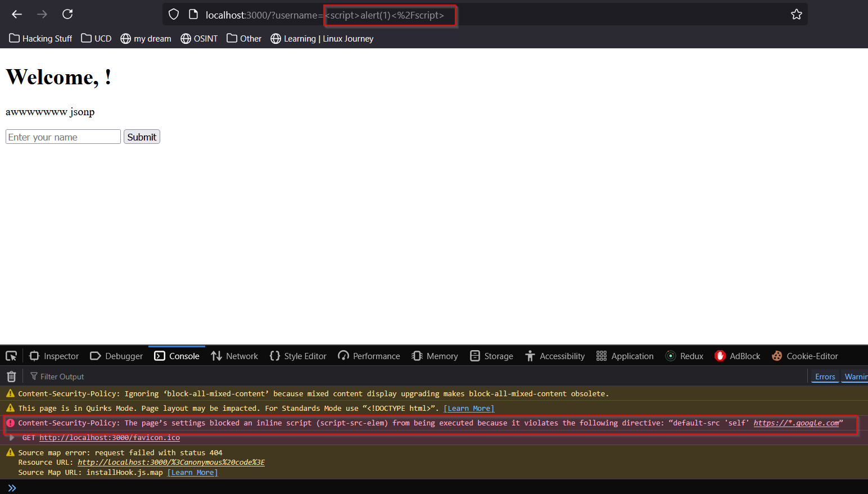Open the https://*.google.com directive link
Screen dimensions: 868x494
(796, 423)
